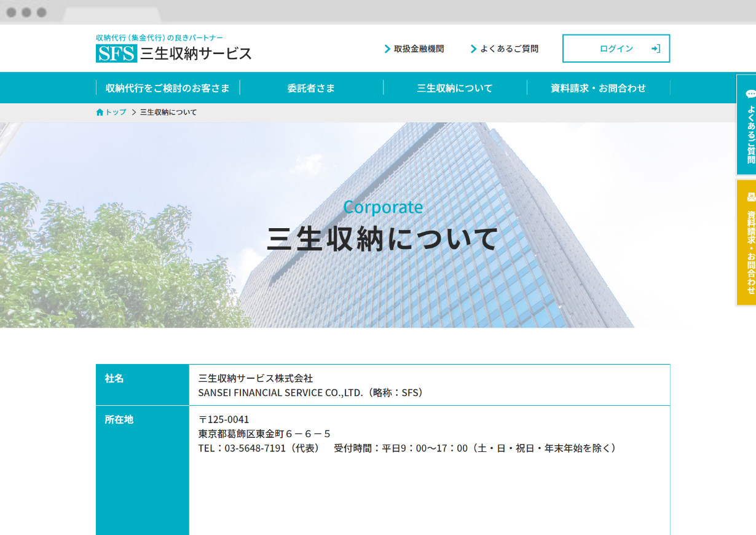Click the ログイン button
756x535 pixels.
click(616, 49)
